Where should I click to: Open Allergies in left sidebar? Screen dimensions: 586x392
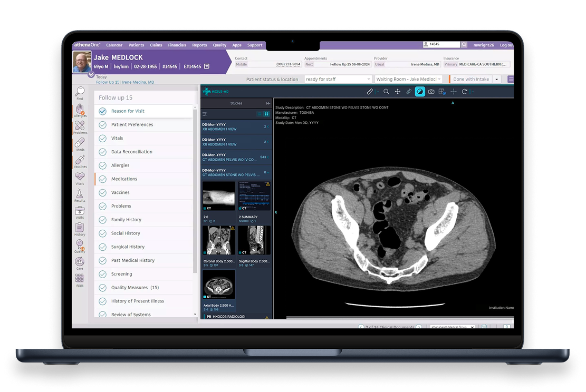coord(80,110)
